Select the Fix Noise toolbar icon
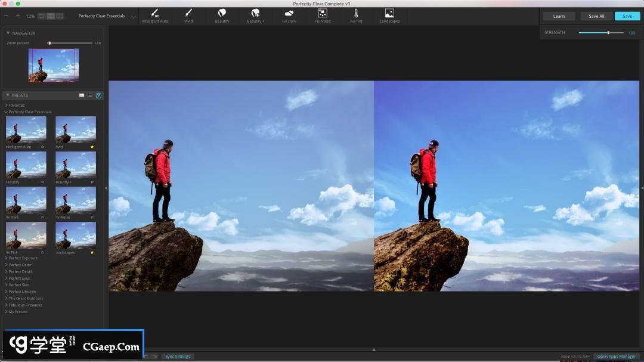The height and width of the screenshot is (362, 644). (323, 14)
